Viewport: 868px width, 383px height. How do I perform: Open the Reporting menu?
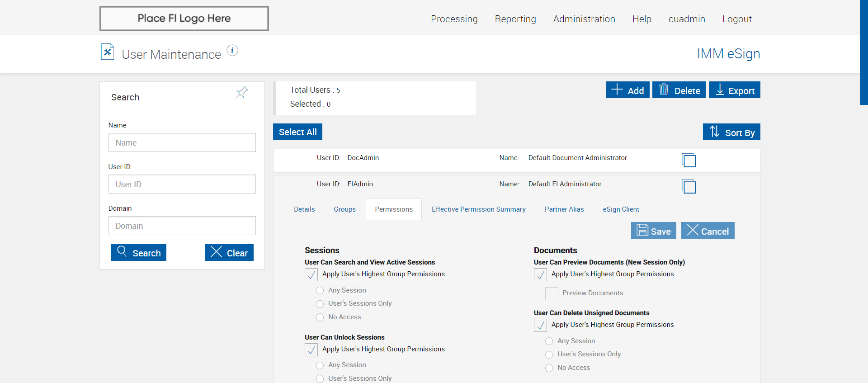[515, 19]
